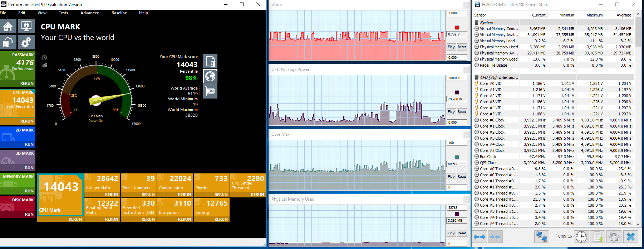Click the clock reset timer icon in HWiNFO

(x=581, y=236)
